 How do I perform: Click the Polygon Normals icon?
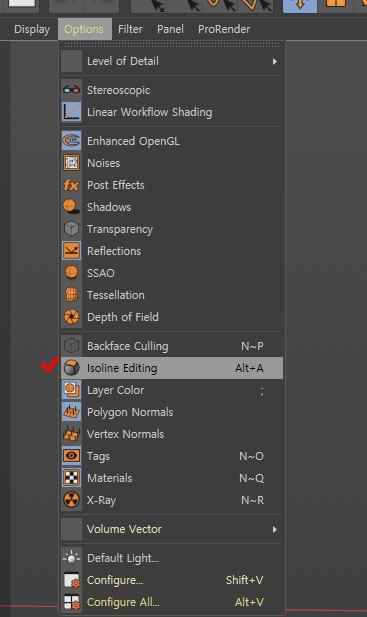coord(71,412)
